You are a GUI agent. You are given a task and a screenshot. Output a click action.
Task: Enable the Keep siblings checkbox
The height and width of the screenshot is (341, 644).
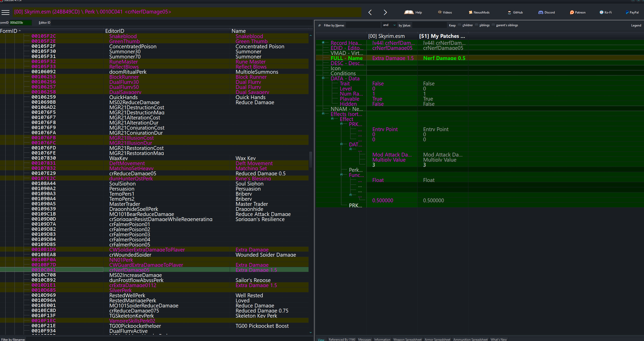pyautogui.click(x=476, y=25)
